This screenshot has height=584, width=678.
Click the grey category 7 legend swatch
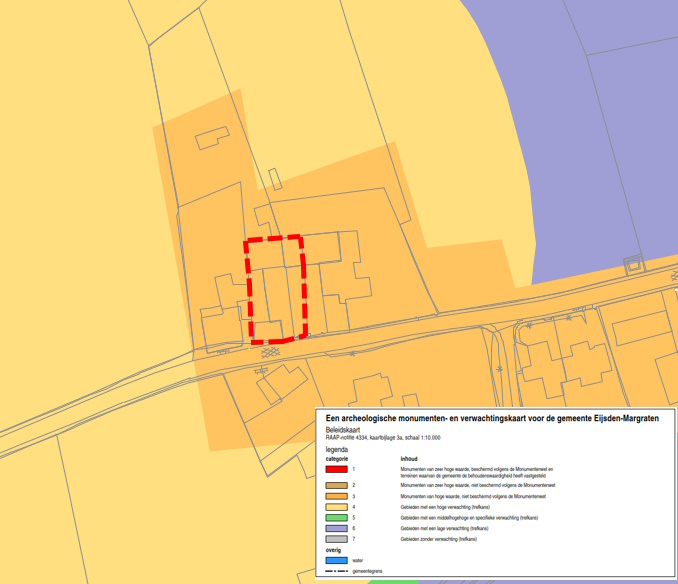pyautogui.click(x=336, y=539)
